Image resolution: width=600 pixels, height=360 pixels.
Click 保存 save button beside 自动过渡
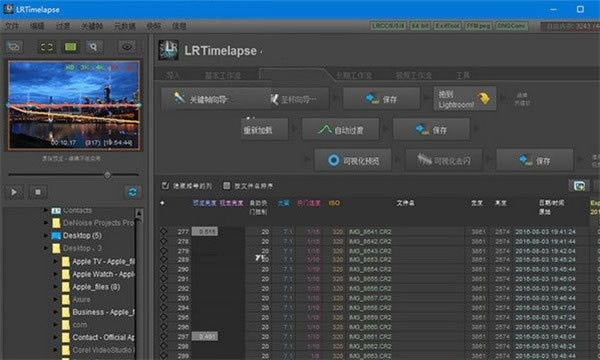[431, 130]
